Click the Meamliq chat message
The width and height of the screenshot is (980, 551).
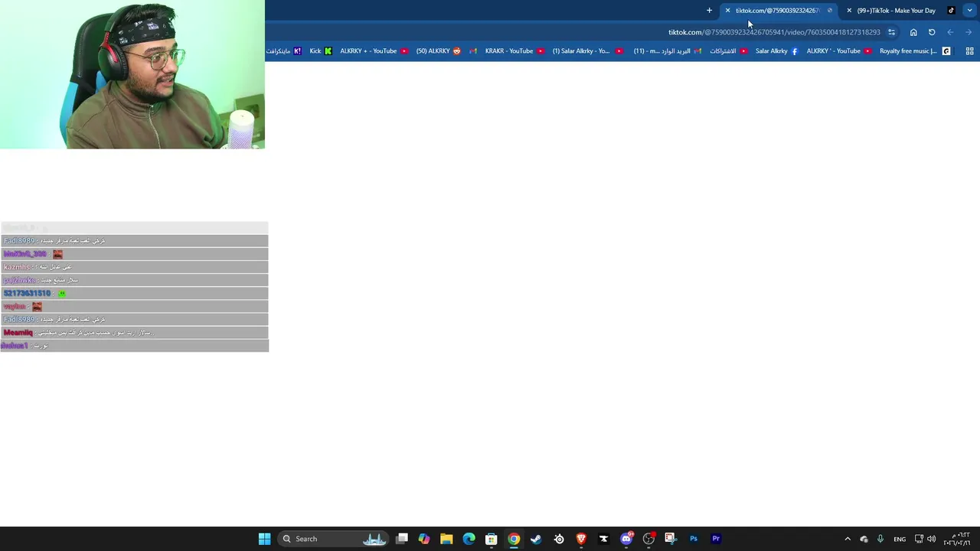pos(134,333)
